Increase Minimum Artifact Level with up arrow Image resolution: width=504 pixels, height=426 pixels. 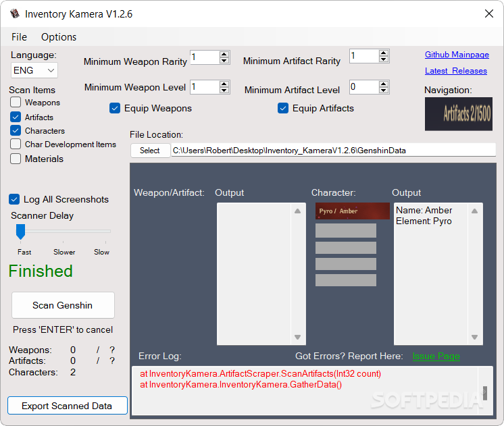383,84
